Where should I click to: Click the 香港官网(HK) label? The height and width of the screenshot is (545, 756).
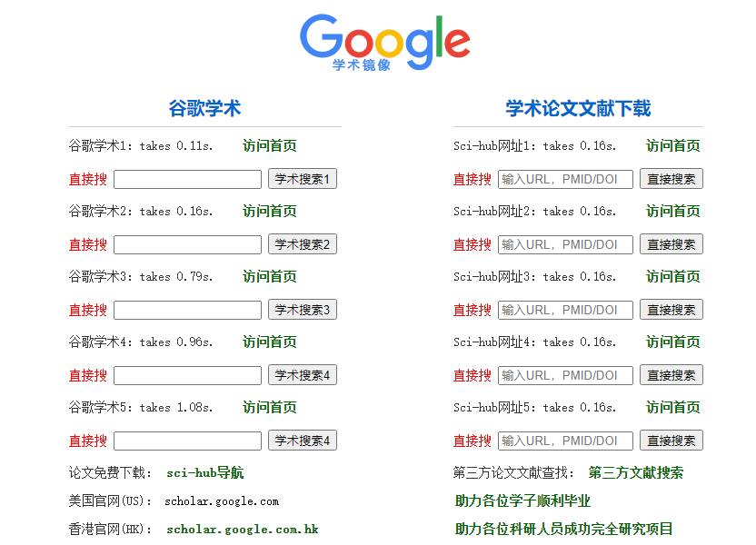(x=111, y=529)
